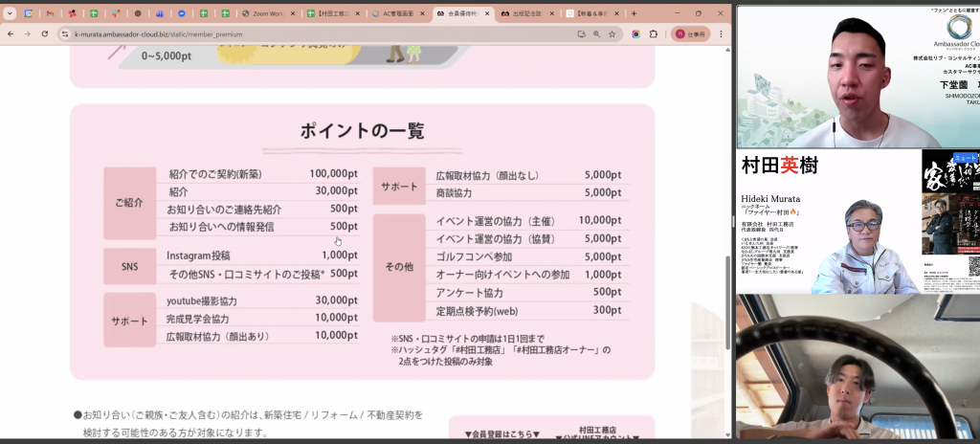
Task: Click the browser back arrow
Action: [x=11, y=33]
